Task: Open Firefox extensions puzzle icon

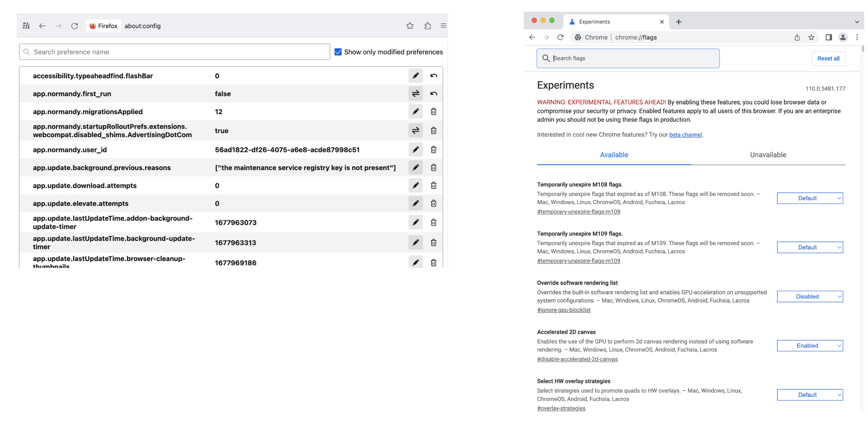Action: (x=427, y=26)
